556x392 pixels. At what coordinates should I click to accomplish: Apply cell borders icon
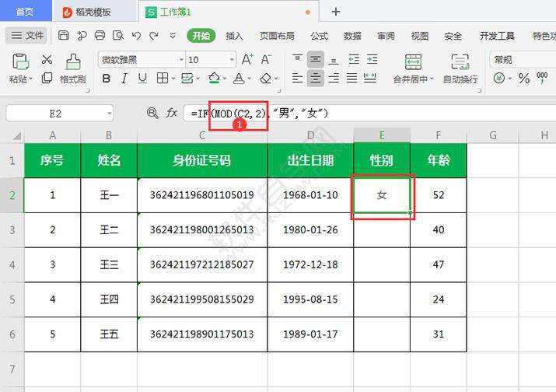pyautogui.click(x=163, y=78)
